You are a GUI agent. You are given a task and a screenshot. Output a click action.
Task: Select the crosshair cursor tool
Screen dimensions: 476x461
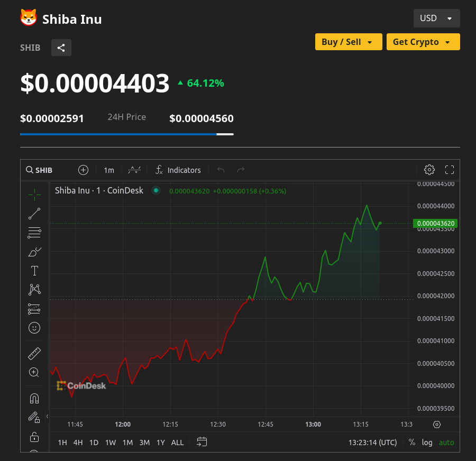click(34, 195)
